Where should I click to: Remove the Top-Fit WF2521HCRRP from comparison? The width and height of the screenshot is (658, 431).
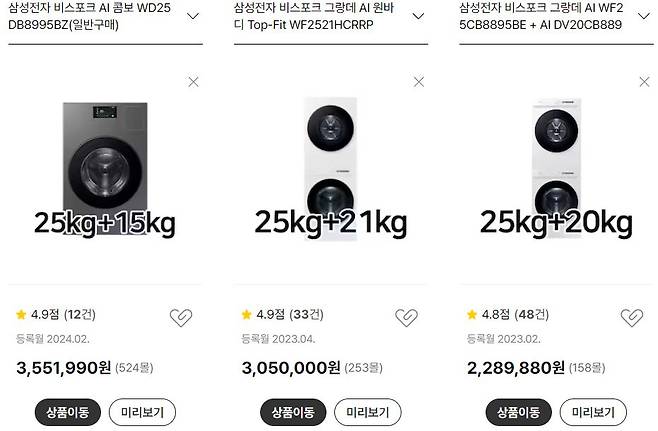(418, 82)
